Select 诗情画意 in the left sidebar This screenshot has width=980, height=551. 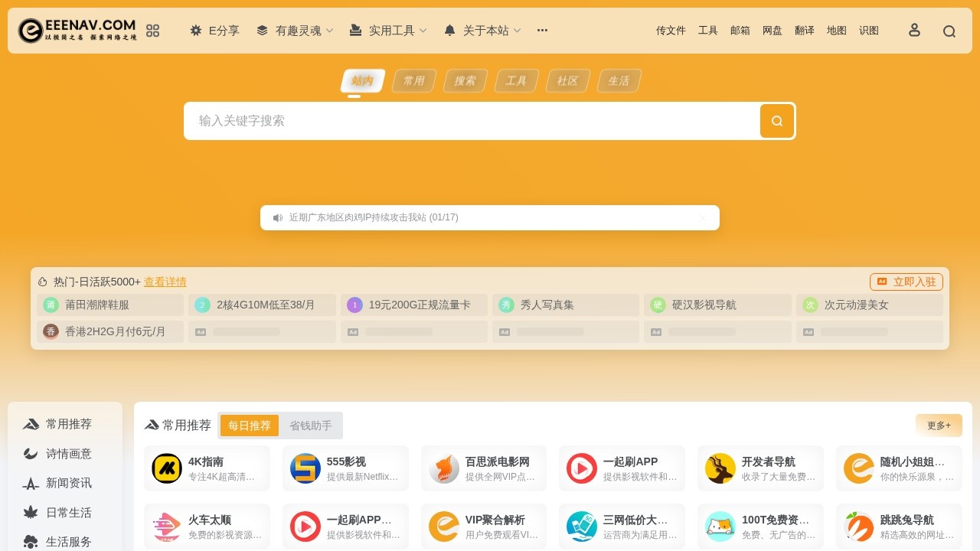coord(68,454)
